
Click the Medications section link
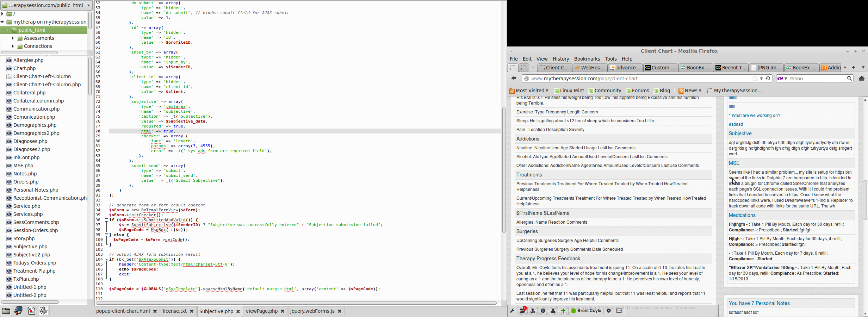pyautogui.click(x=742, y=215)
